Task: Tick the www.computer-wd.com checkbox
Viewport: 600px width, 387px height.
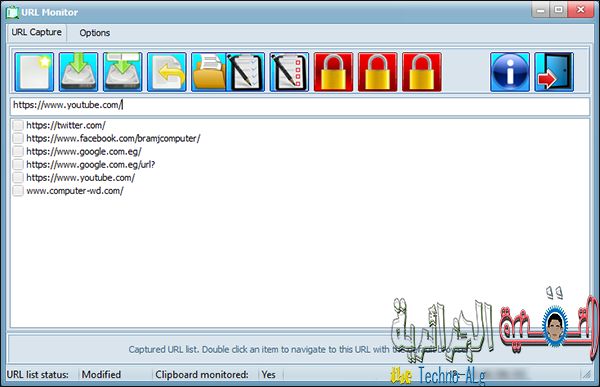Action: [18, 191]
